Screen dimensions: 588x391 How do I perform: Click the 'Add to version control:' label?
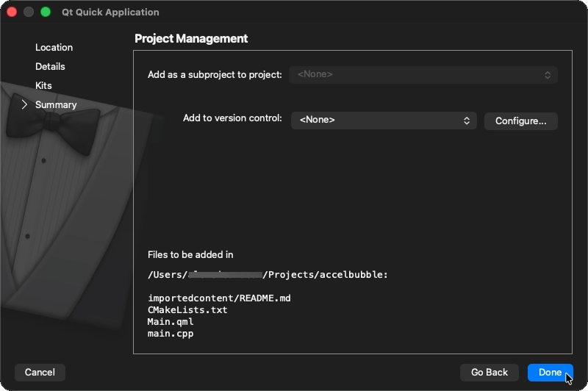(x=232, y=118)
